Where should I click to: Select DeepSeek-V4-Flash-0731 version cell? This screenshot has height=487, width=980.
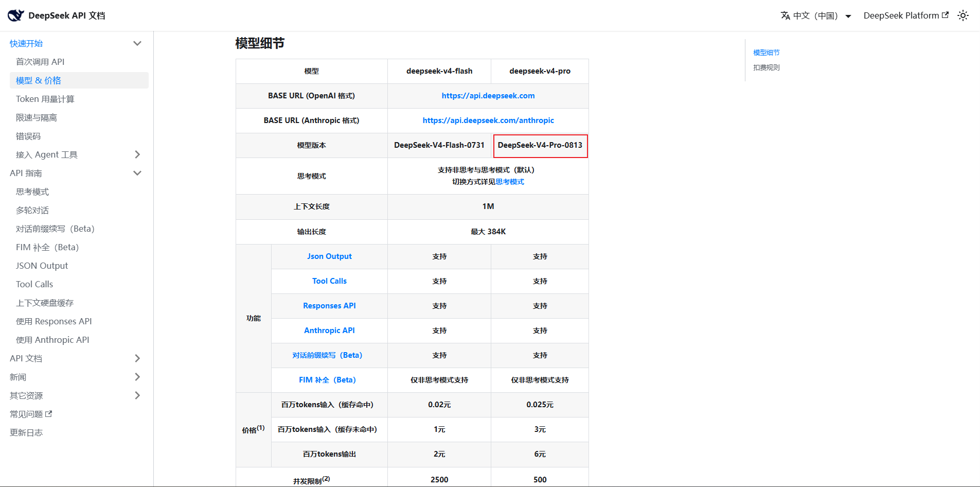439,145
